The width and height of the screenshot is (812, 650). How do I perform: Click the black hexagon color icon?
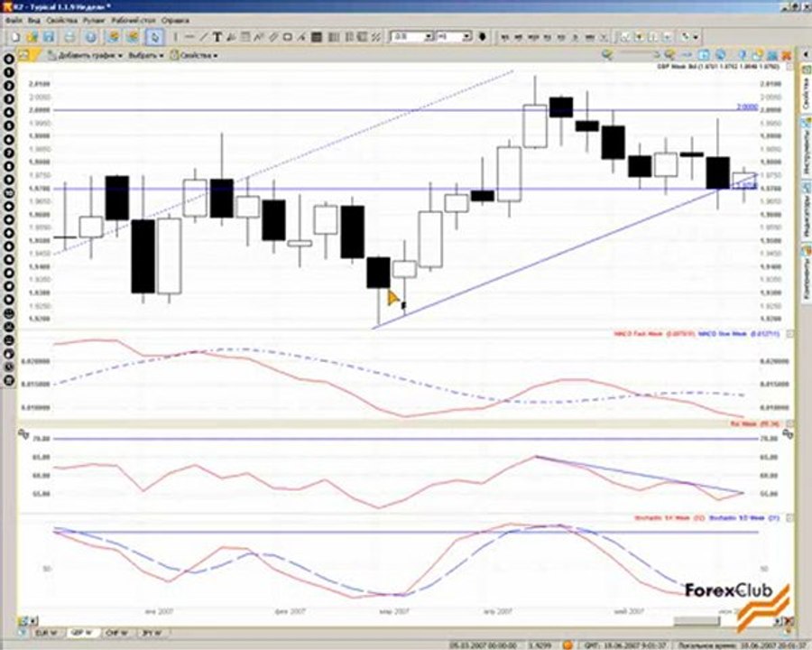(483, 37)
